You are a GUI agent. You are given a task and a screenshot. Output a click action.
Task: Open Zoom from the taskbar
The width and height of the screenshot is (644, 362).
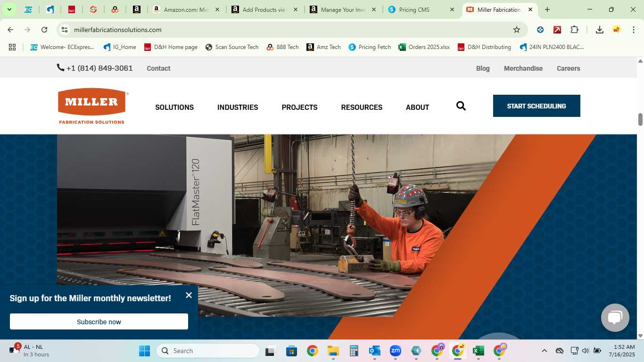(x=395, y=351)
